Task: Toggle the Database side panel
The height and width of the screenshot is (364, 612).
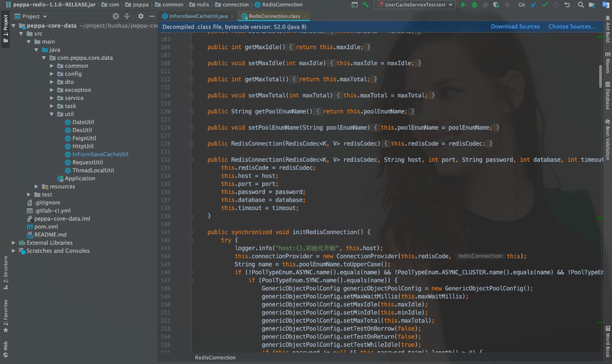Action: [x=608, y=95]
